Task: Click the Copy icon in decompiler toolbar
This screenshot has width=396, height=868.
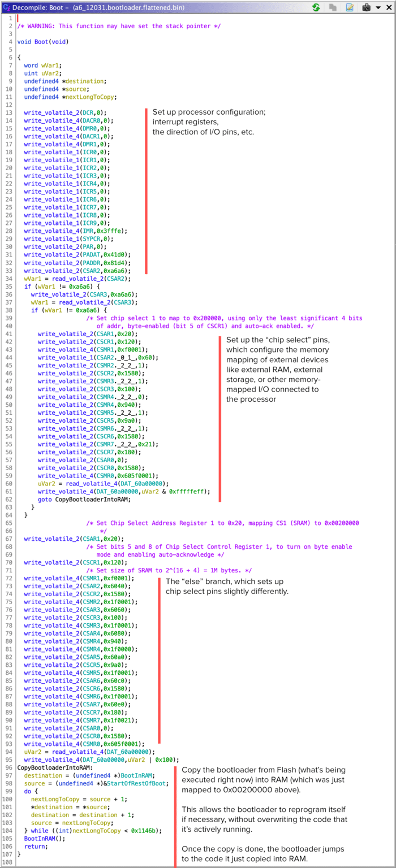Action: tap(334, 7)
